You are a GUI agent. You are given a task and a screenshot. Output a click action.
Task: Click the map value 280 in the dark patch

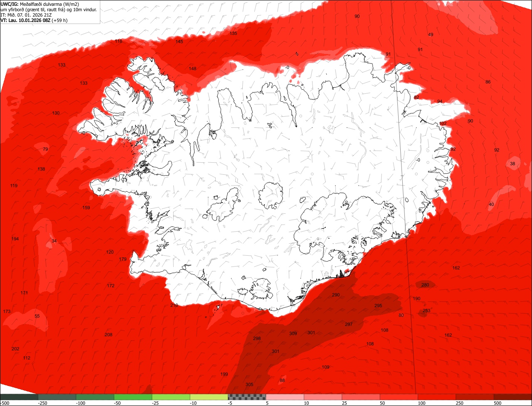(425, 285)
